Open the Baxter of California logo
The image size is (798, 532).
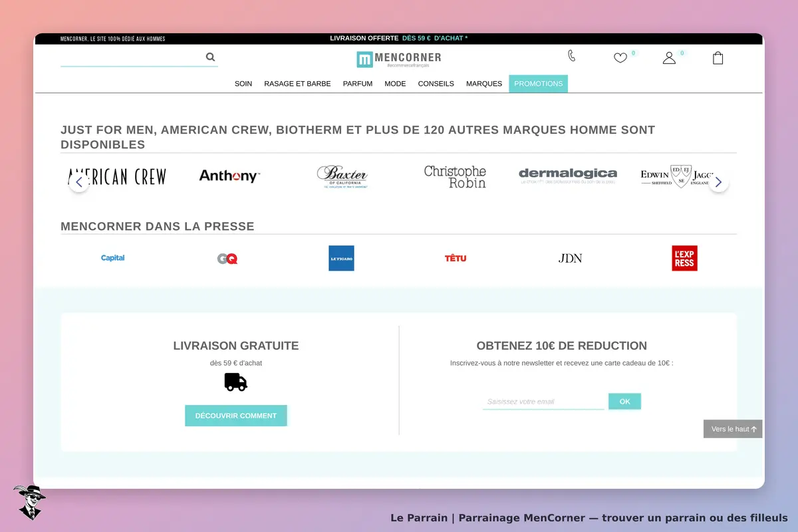342,177
